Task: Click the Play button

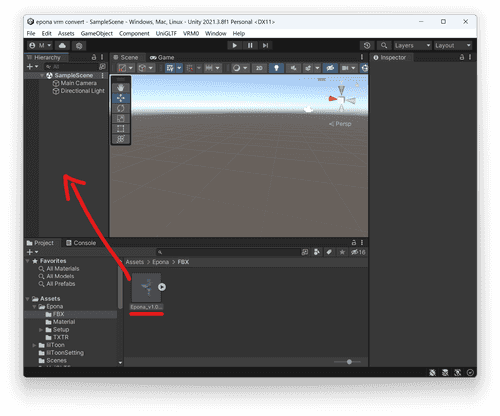Action: [234, 46]
